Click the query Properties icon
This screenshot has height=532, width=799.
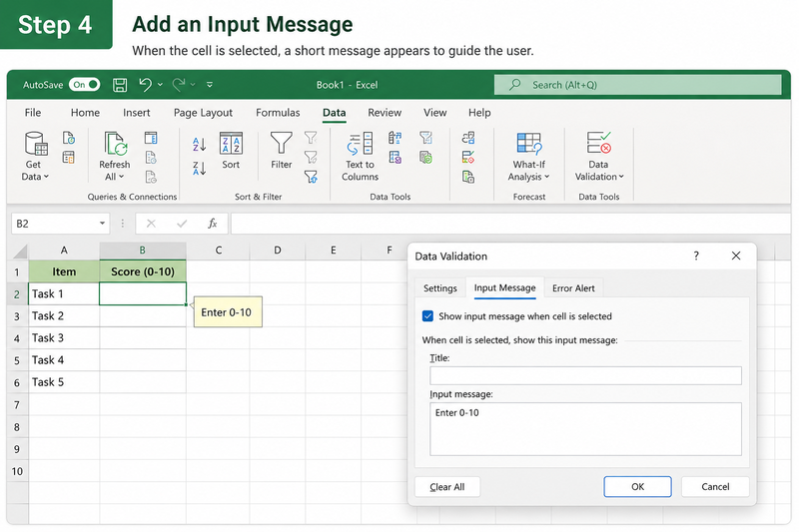pyautogui.click(x=151, y=158)
